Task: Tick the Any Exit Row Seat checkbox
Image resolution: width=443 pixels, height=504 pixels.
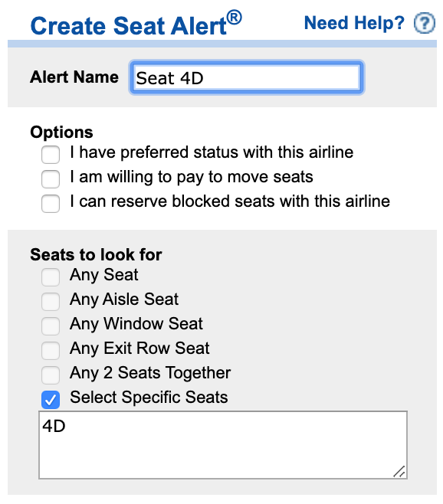Action: click(51, 350)
